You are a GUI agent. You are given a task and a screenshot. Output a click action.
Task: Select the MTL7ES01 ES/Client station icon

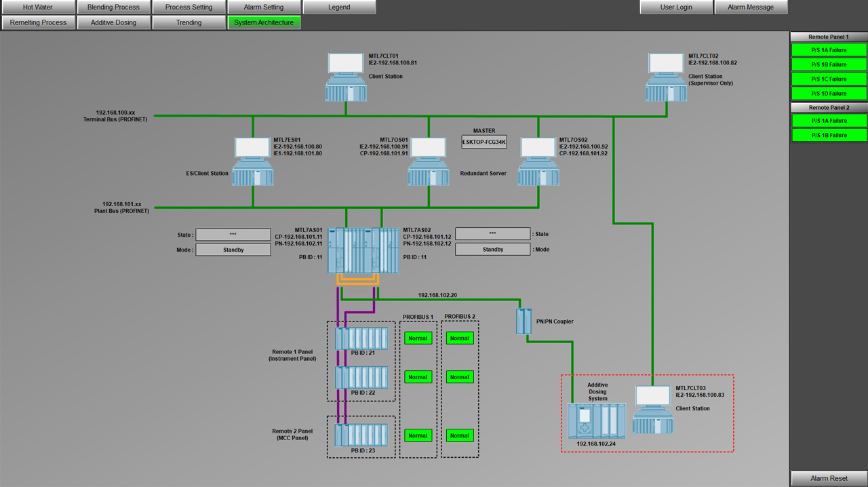[253, 161]
